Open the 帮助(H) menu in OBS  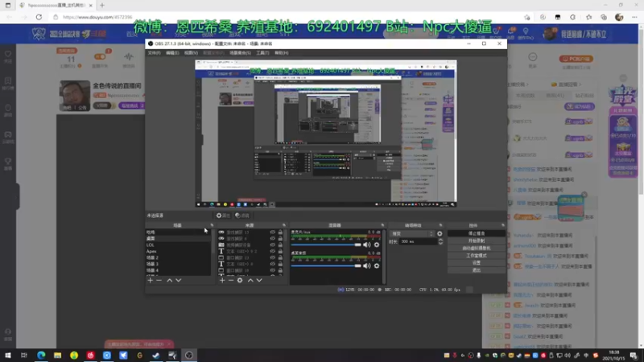click(x=281, y=53)
